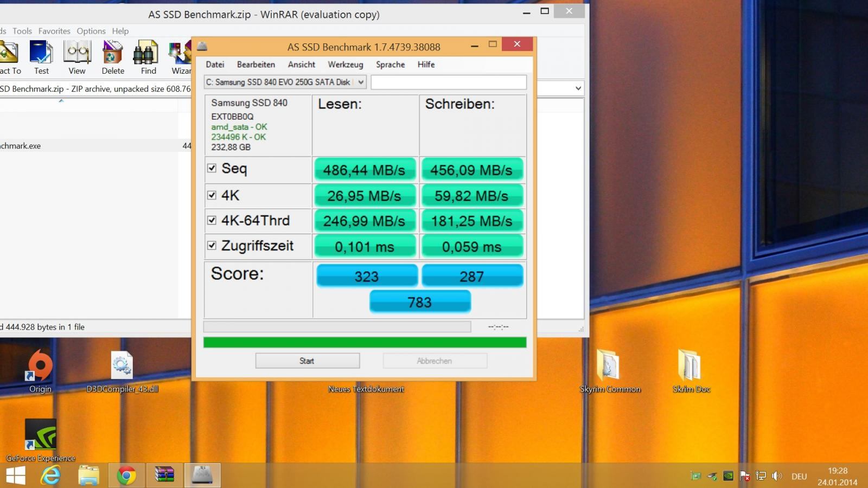Click the WinRAR View toolbar icon
868x488 pixels.
click(77, 52)
